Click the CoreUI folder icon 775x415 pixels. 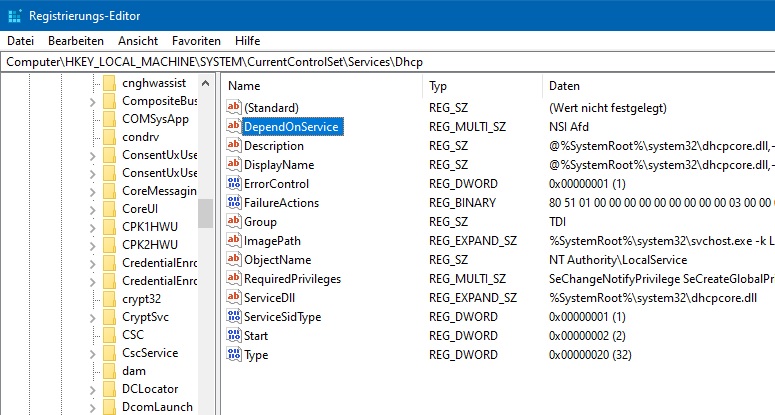coord(109,209)
